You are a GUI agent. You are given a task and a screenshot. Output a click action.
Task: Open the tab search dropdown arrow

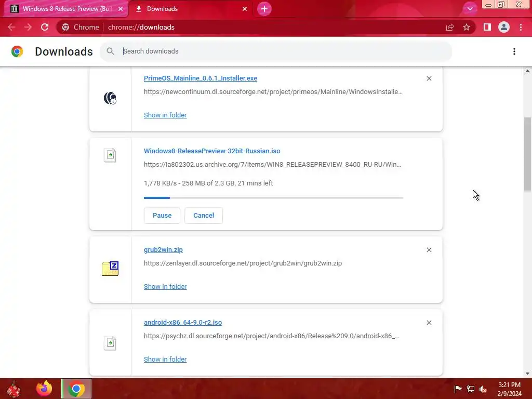470,9
